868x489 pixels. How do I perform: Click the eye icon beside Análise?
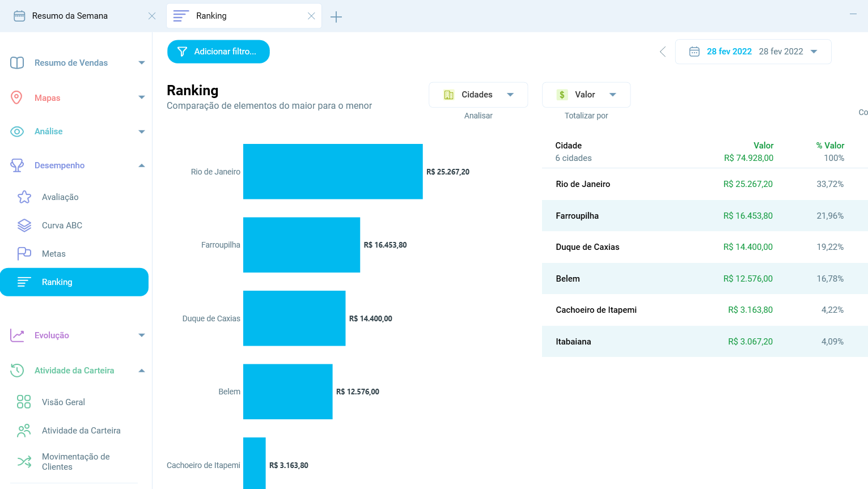click(x=17, y=131)
